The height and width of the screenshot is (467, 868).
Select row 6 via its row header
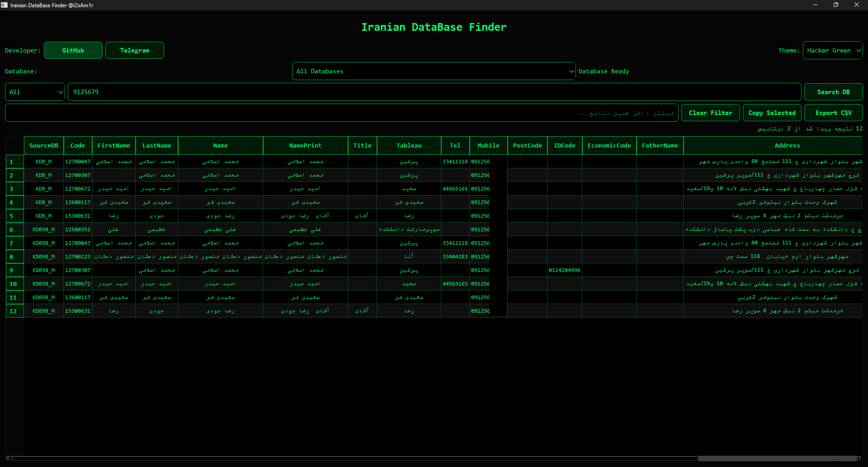(15, 229)
